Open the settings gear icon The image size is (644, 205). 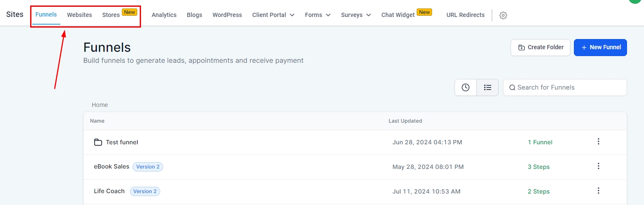click(x=503, y=15)
